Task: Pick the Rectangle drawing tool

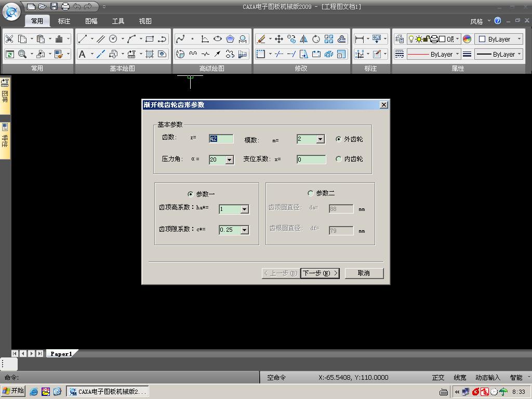Action: [x=150, y=39]
